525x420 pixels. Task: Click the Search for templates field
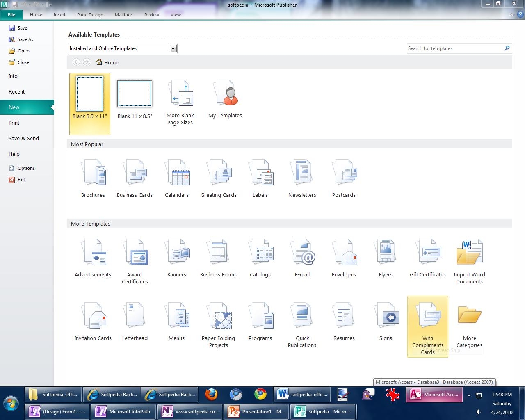coord(454,48)
